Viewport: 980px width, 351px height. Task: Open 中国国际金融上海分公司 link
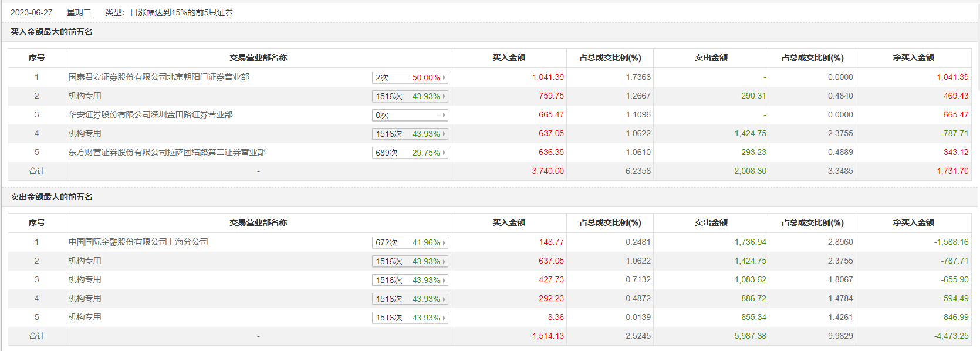(138, 242)
